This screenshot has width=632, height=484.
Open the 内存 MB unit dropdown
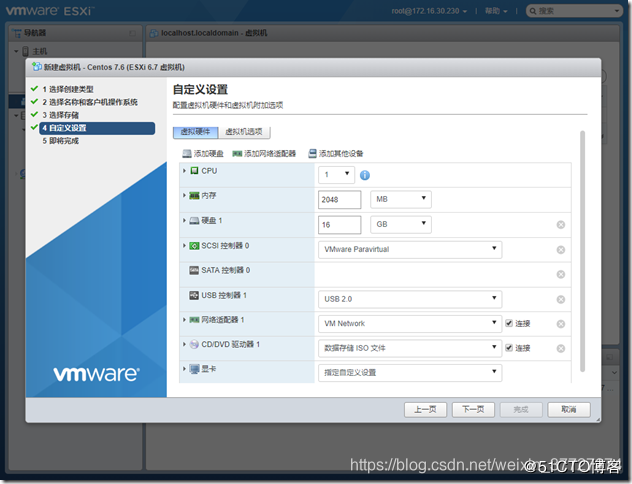click(401, 199)
